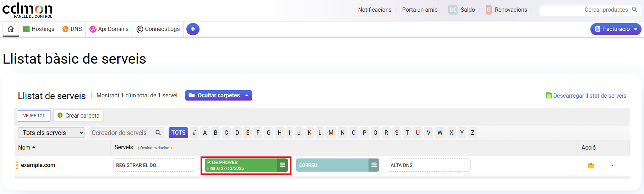The height and width of the screenshot is (194, 644).
Task: Click the service search magnifier icon
Action: 158,133
